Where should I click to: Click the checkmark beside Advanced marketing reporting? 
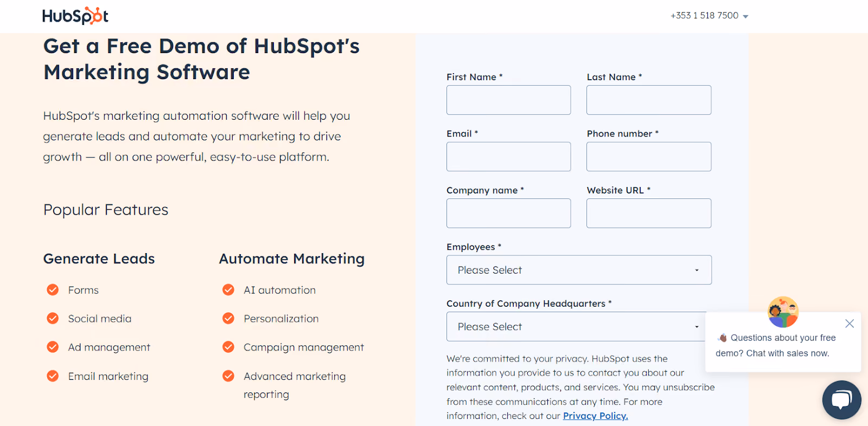pos(228,376)
